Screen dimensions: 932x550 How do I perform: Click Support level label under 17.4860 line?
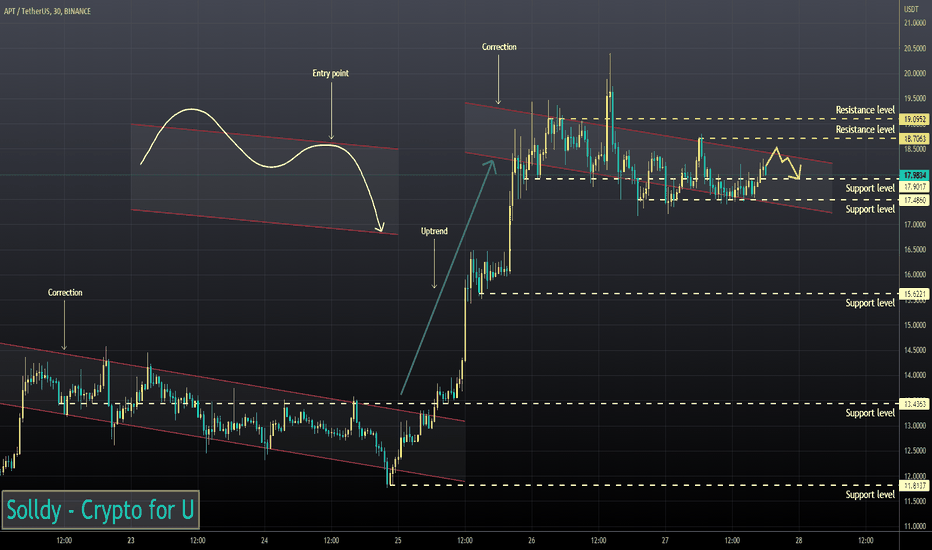pyautogui.click(x=870, y=209)
